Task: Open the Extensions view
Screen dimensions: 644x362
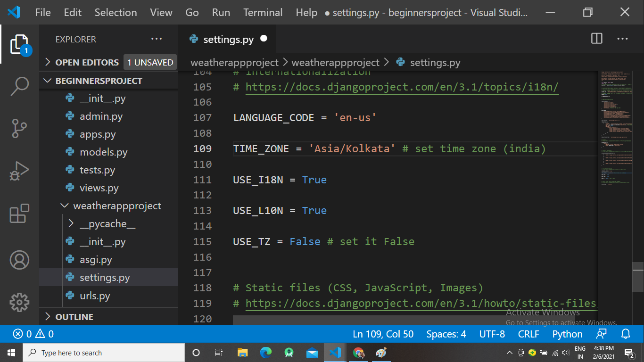Action: point(19,214)
